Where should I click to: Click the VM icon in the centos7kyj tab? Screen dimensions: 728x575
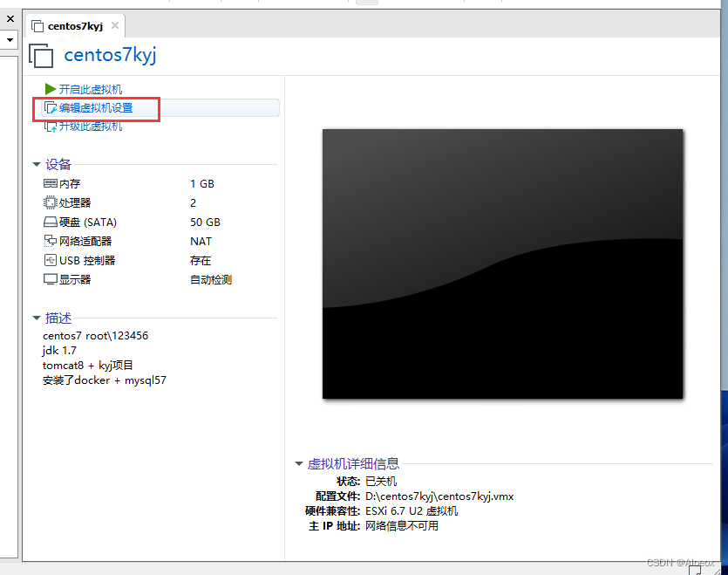point(37,26)
